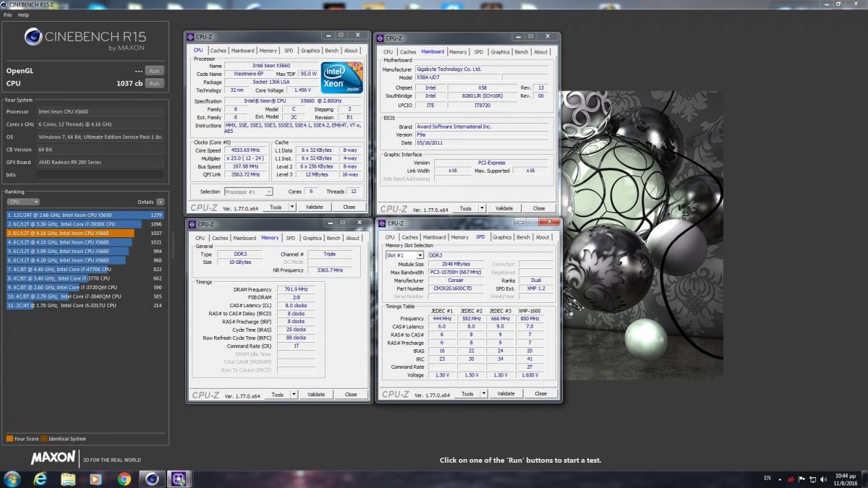The image size is (868, 488).
Task: Click the red tray icon beside the flag
Action: click(791, 479)
